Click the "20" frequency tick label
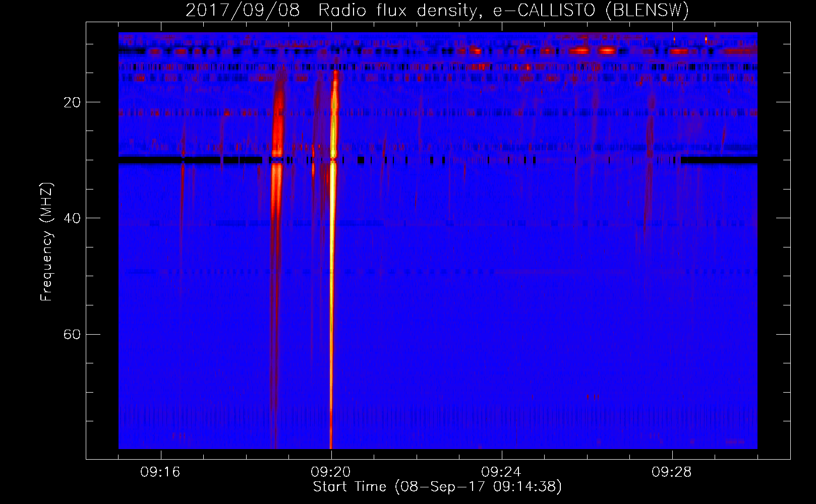Viewport: 816px width, 504px height. pos(72,102)
